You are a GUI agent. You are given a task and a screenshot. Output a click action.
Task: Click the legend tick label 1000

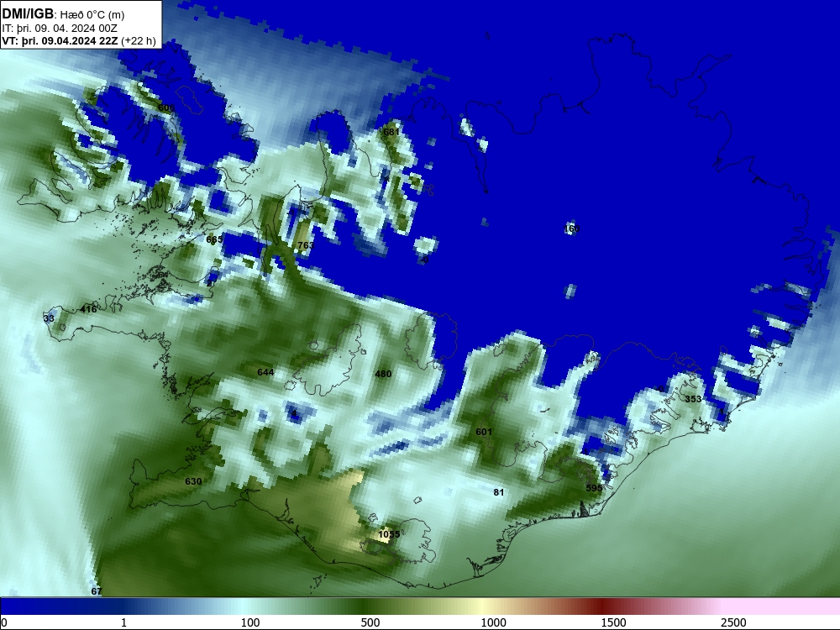click(493, 622)
